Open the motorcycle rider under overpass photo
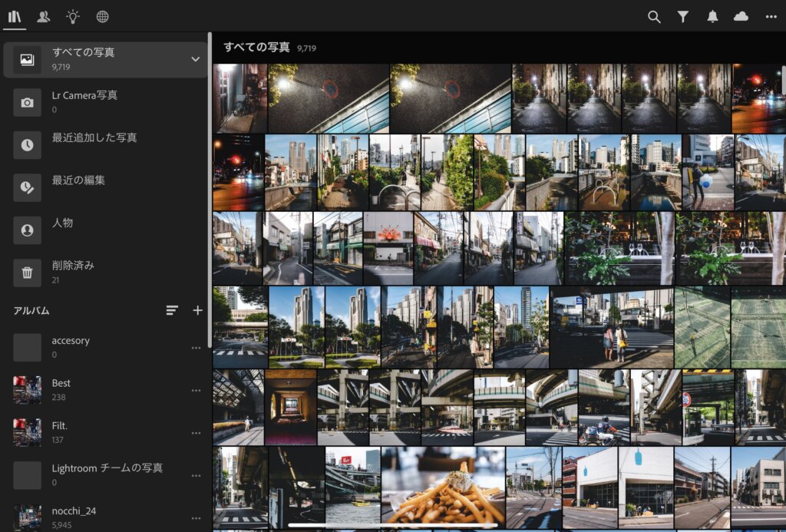This screenshot has height=532, width=786. (604, 407)
